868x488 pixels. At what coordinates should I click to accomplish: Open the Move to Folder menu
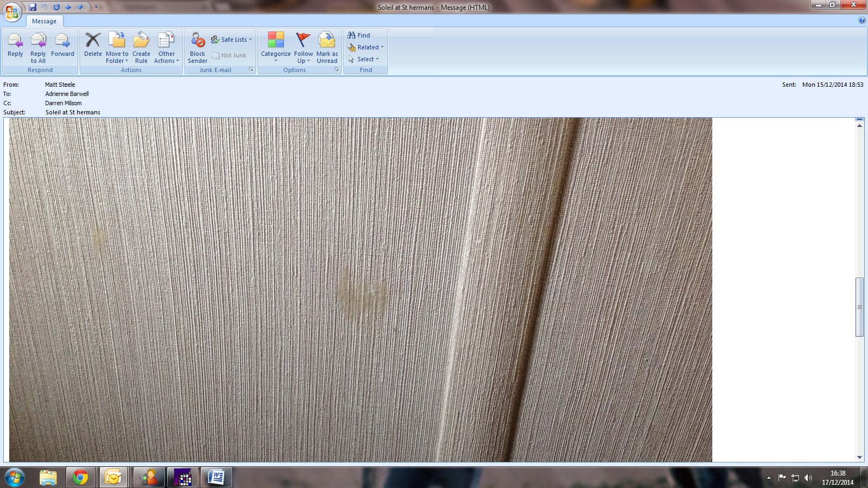coord(117,47)
